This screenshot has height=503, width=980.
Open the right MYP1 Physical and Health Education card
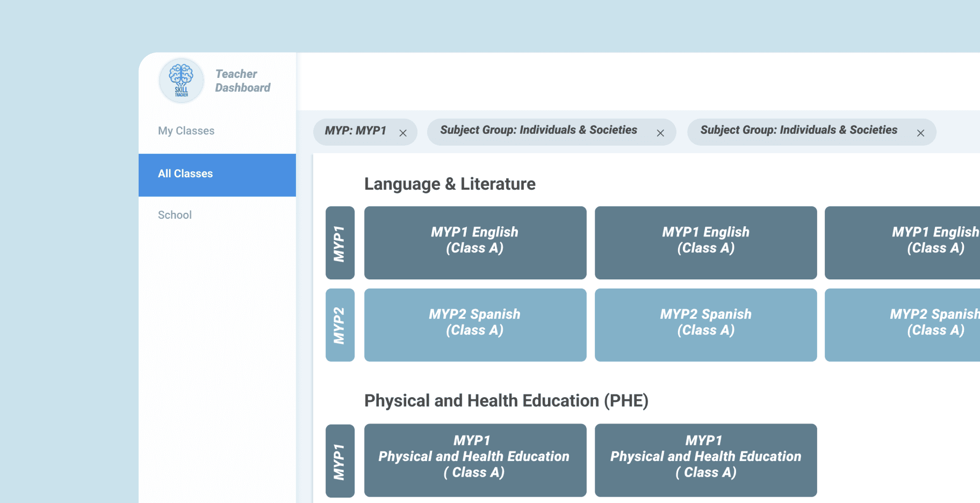click(x=705, y=461)
